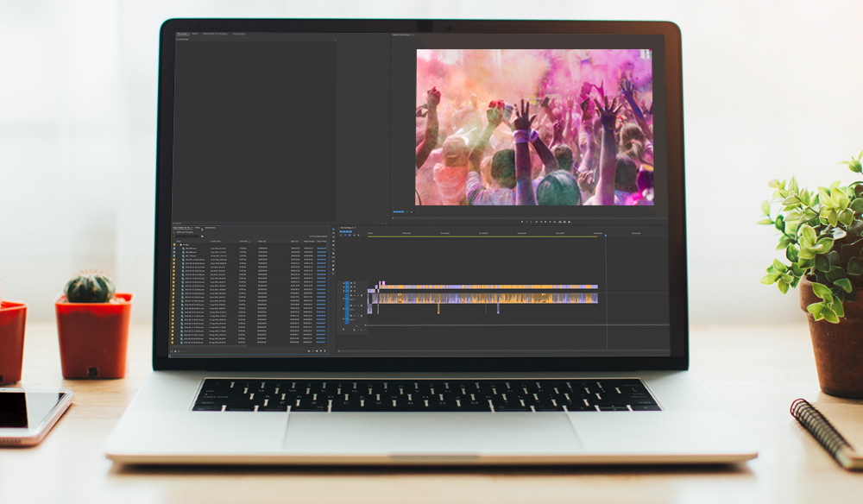Open the Timeline panel menu chevron
This screenshot has height=504, width=863.
(x=355, y=228)
